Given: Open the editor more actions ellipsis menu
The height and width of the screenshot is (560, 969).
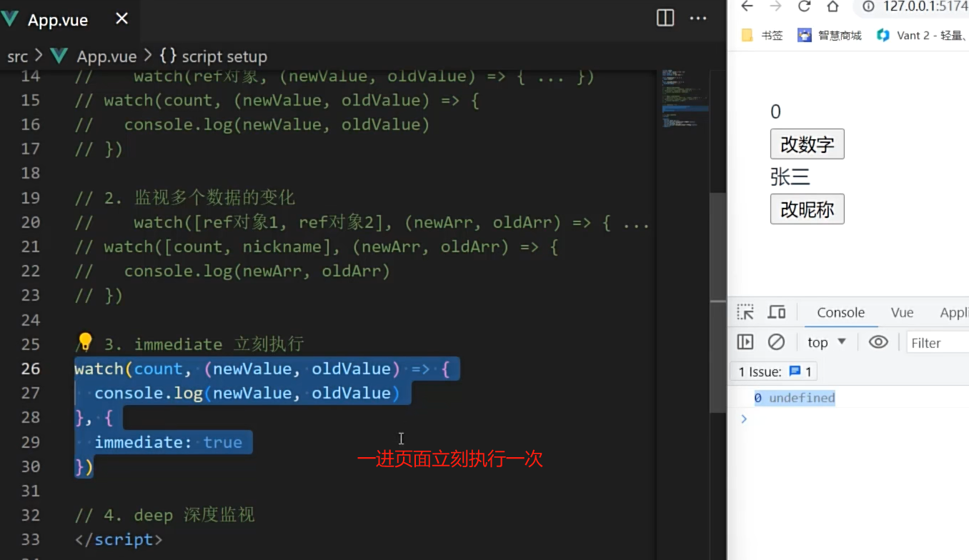Looking at the screenshot, I should coord(698,19).
